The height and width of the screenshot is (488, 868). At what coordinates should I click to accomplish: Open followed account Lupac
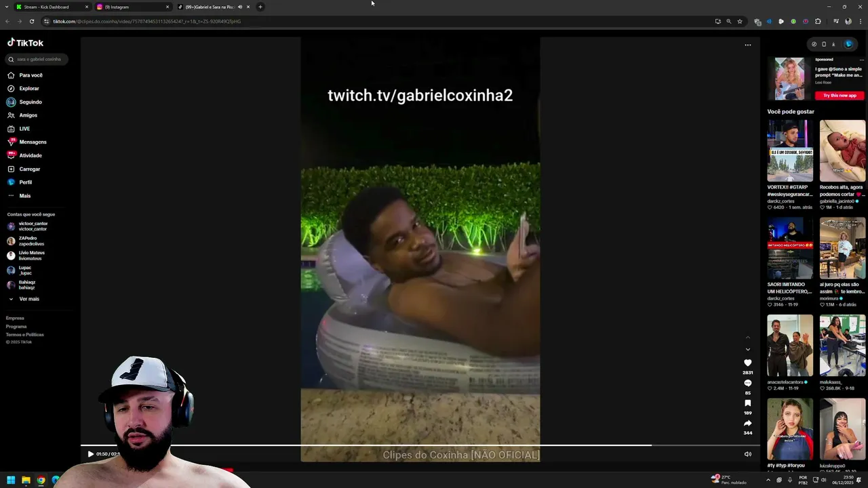(20, 270)
